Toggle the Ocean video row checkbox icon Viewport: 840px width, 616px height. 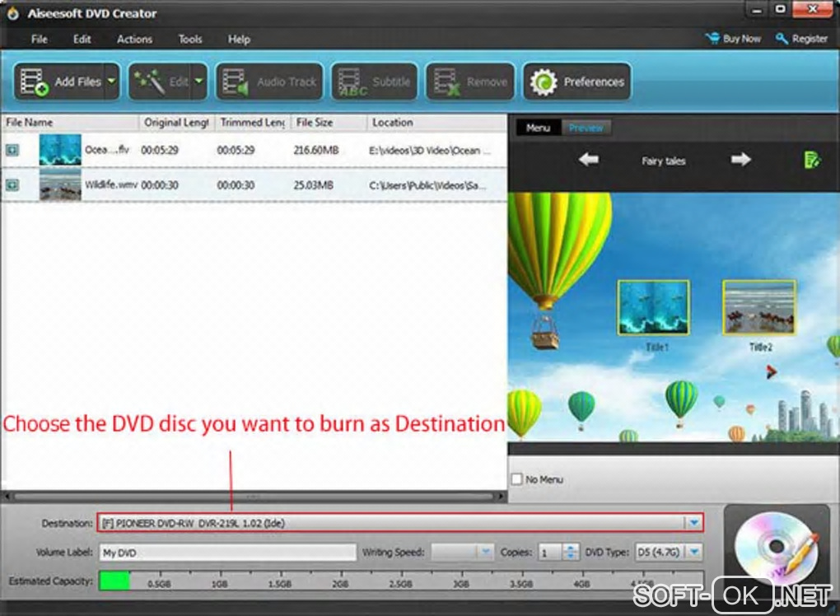tap(12, 150)
